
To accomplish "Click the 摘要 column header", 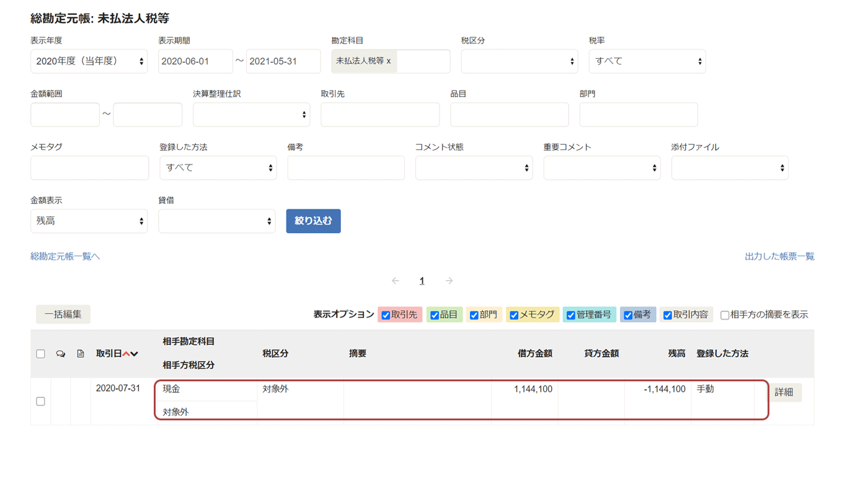I will [x=358, y=353].
